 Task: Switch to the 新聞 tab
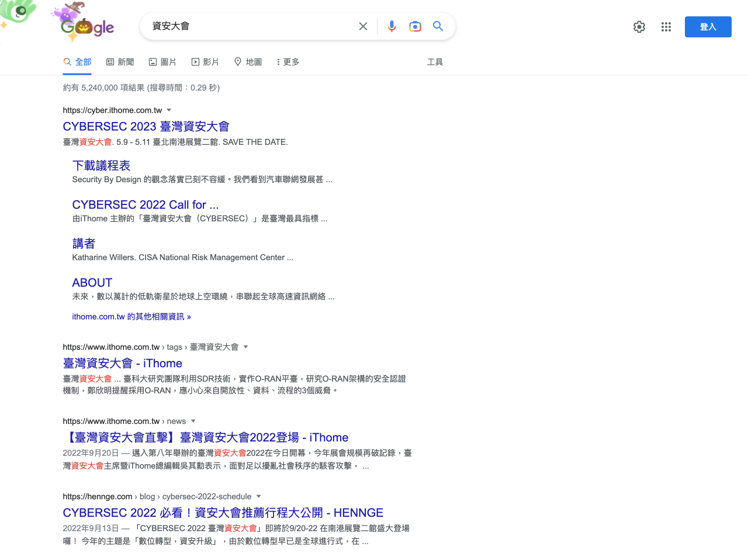click(x=120, y=62)
